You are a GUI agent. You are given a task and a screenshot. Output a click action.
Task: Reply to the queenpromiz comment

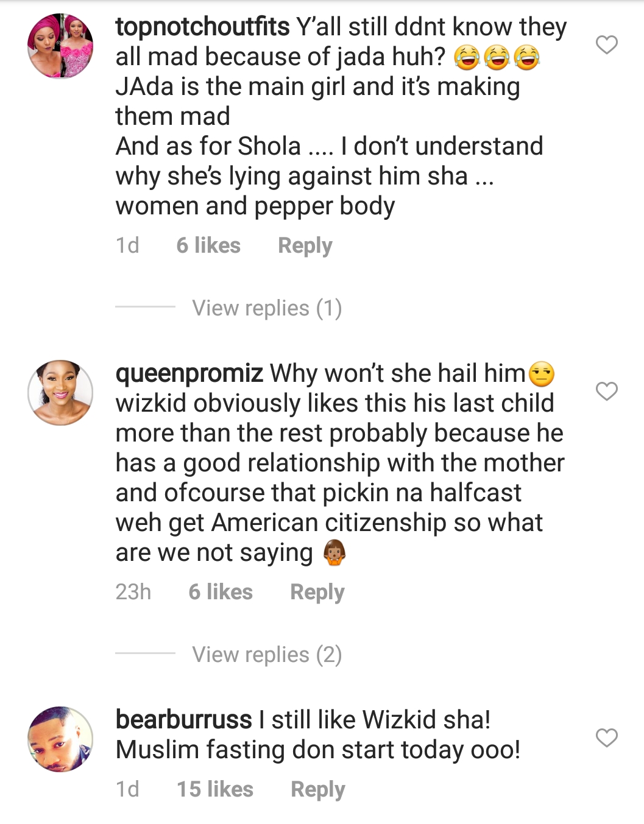tap(317, 592)
